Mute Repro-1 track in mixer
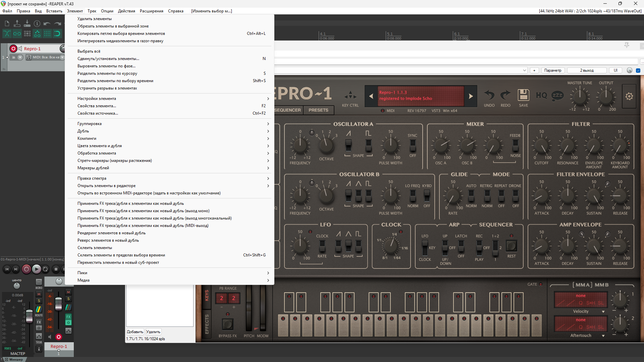 (x=68, y=292)
